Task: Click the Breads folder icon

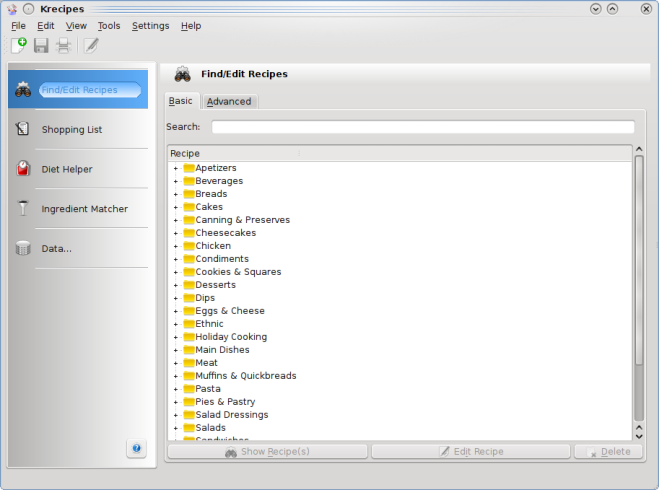Action: pos(189,194)
